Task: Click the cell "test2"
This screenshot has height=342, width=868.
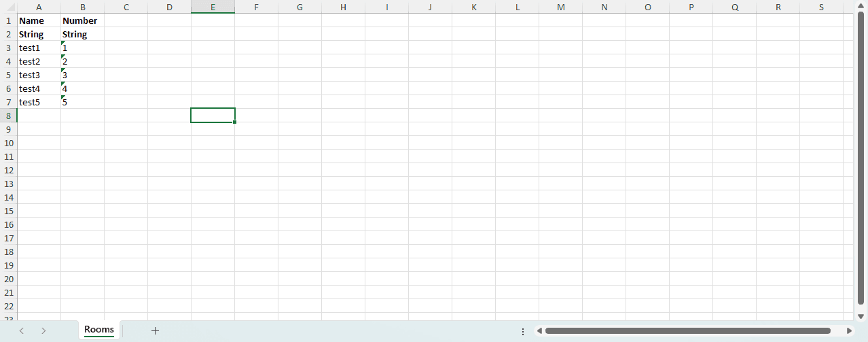Action: coord(39,61)
